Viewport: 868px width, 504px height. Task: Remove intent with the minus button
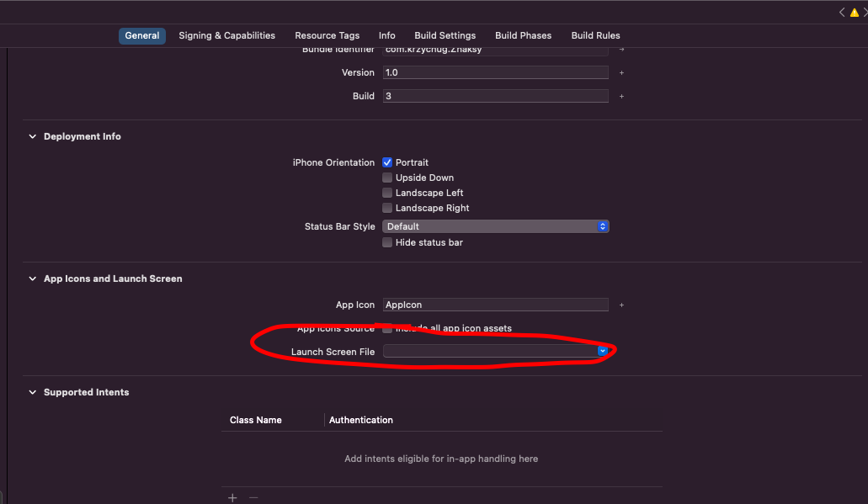[253, 497]
